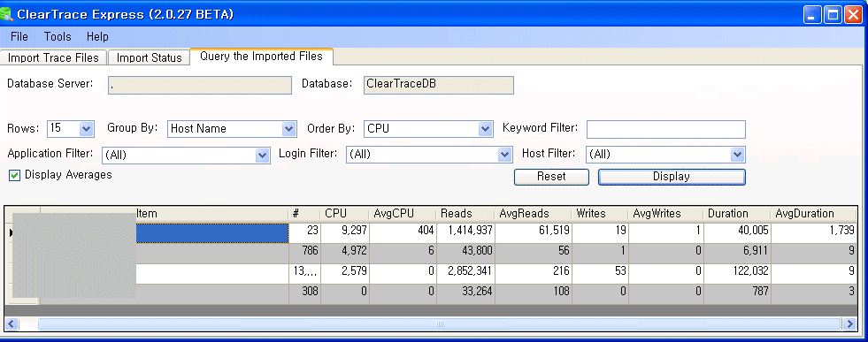Click the Reads cell 33,264
The width and height of the screenshot is (868, 342).
coord(465,293)
